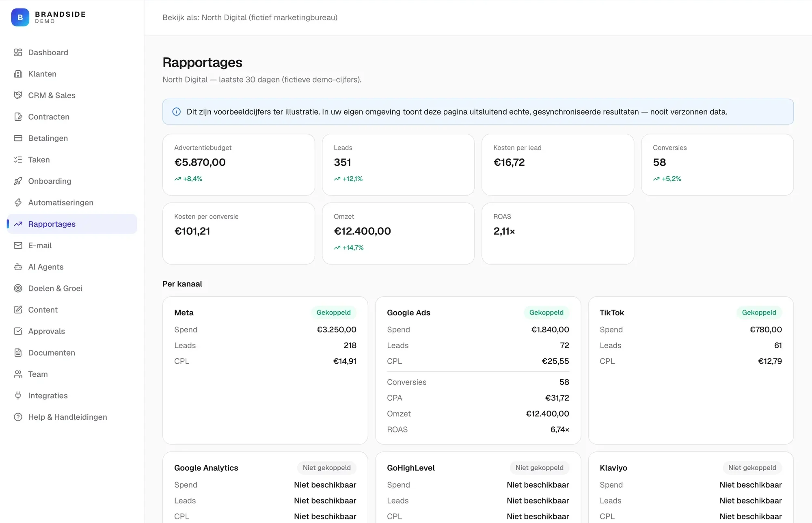This screenshot has width=812, height=523.
Task: Click TikTok's Gekoppeld badge
Action: click(759, 312)
